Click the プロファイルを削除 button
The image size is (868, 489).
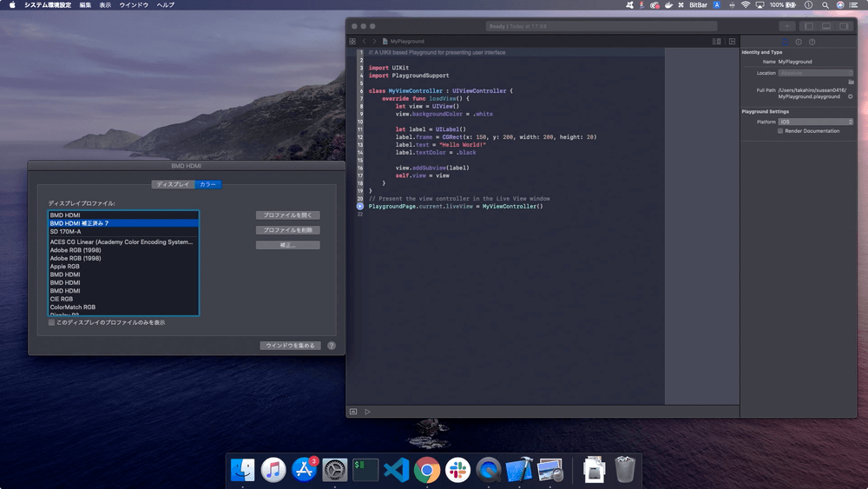[x=287, y=230]
